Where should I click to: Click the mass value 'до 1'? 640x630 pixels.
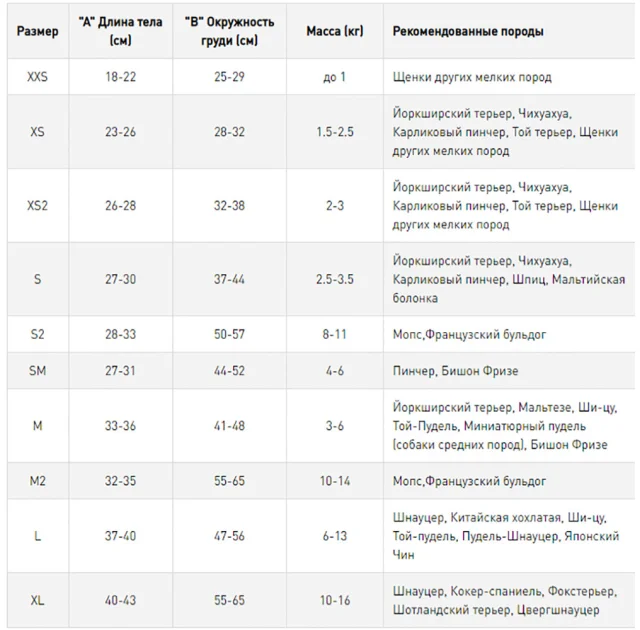(x=335, y=77)
